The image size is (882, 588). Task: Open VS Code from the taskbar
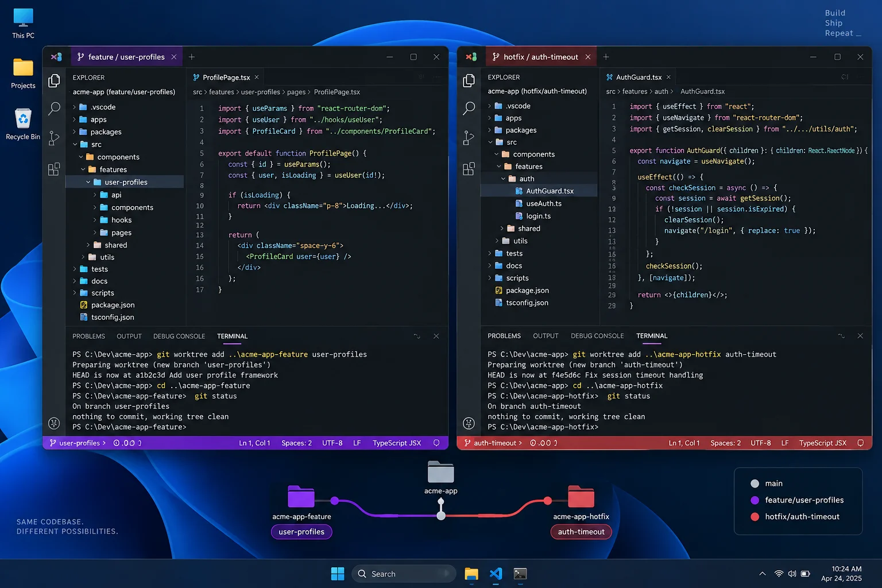point(496,574)
